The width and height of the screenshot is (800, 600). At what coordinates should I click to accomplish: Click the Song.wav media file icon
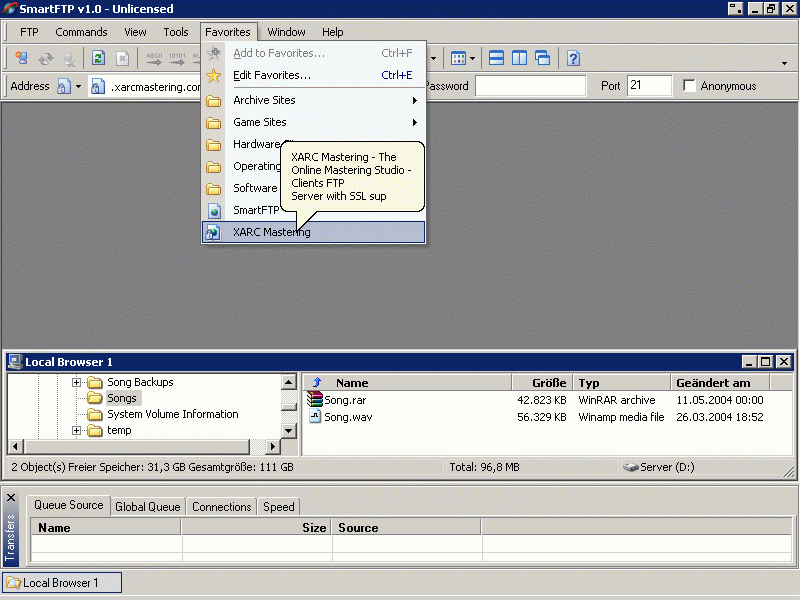point(315,417)
